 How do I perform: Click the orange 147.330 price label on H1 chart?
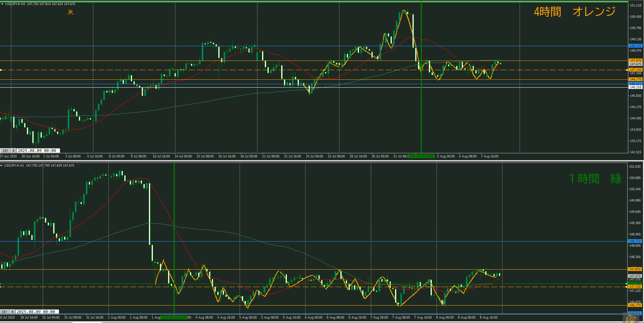tap(635, 287)
